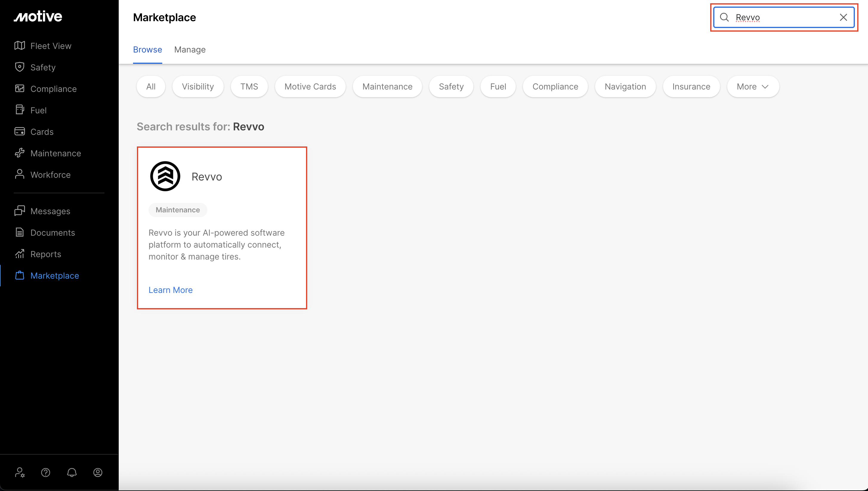Filter by Insurance category
This screenshot has width=868, height=491.
[691, 87]
